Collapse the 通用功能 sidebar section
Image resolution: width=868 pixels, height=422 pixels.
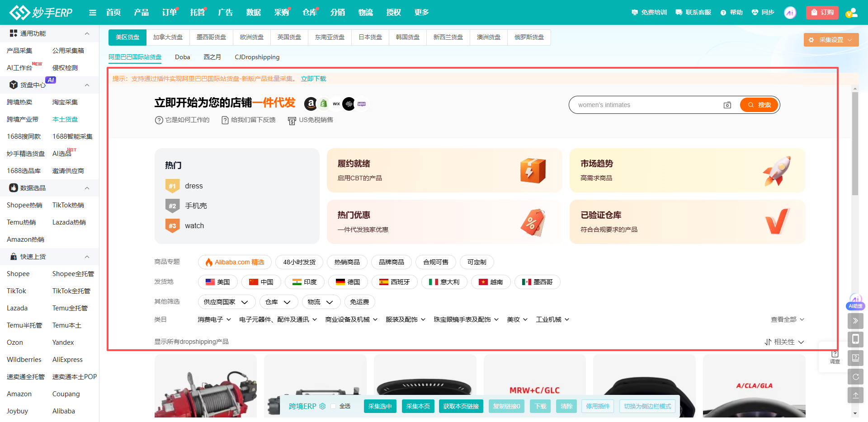click(87, 33)
